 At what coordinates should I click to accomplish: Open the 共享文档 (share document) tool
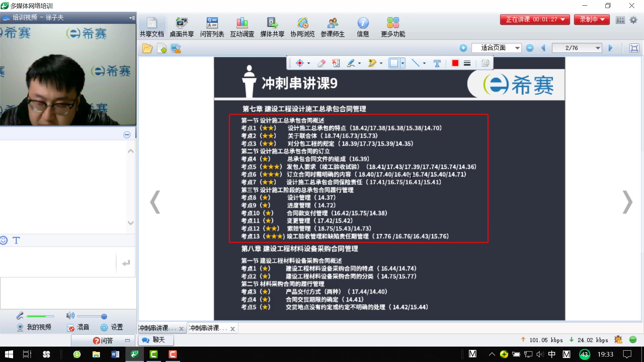click(x=152, y=27)
